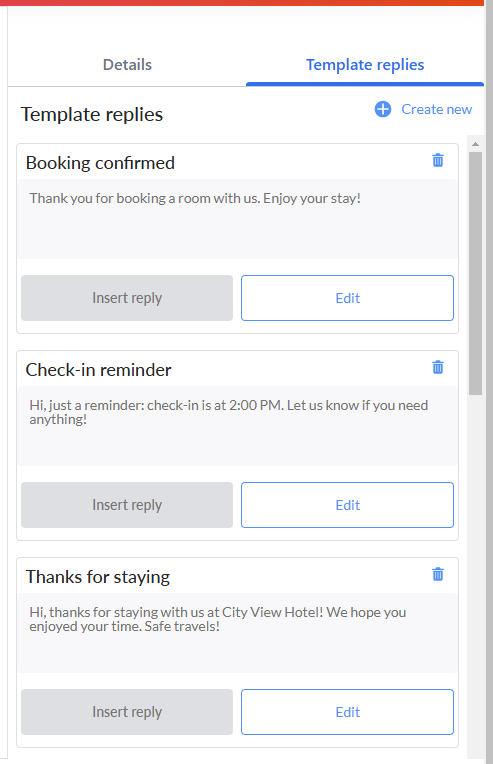Switch to the Details tab
The width and height of the screenshot is (493, 764).
tap(127, 65)
